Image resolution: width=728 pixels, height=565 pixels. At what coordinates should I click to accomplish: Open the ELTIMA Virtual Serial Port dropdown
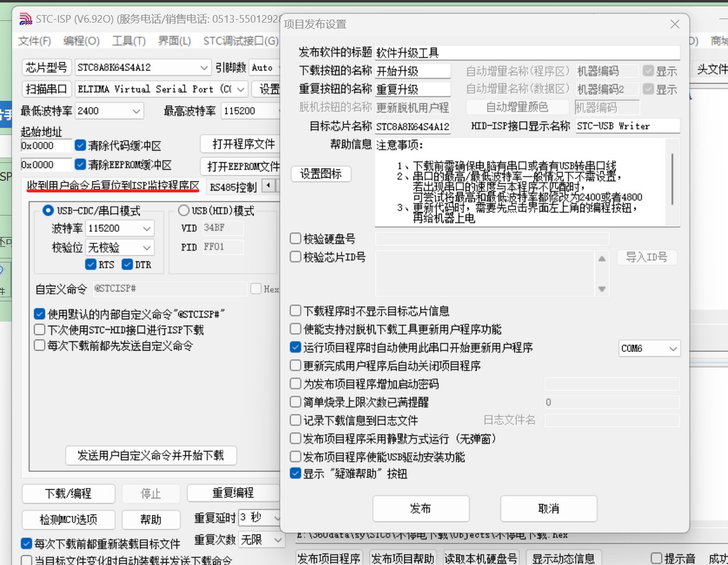point(242,89)
